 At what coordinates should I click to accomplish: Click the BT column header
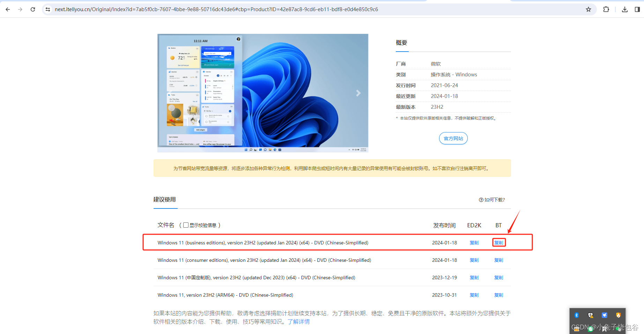point(498,225)
